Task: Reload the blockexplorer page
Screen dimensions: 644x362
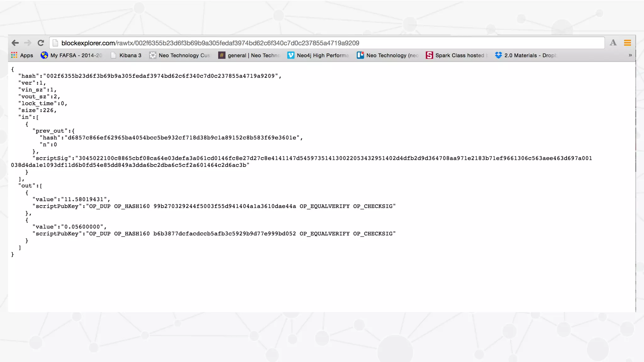Action: pos(41,43)
